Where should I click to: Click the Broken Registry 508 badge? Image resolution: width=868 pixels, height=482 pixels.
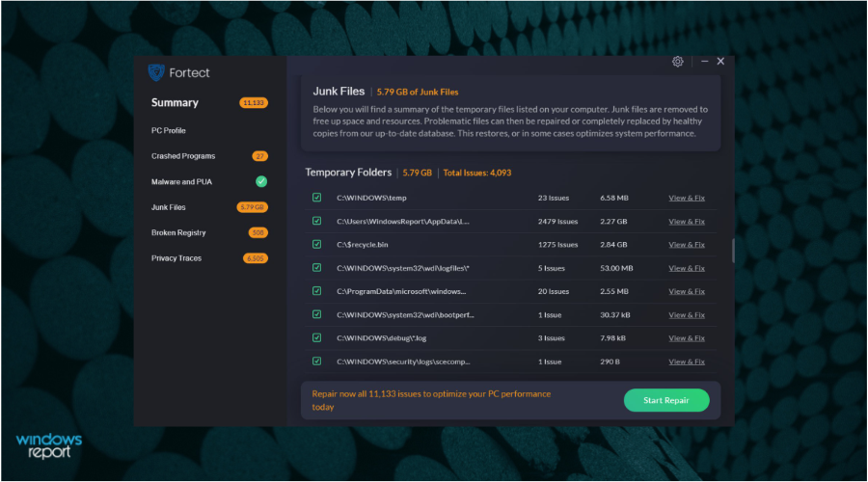tap(258, 233)
